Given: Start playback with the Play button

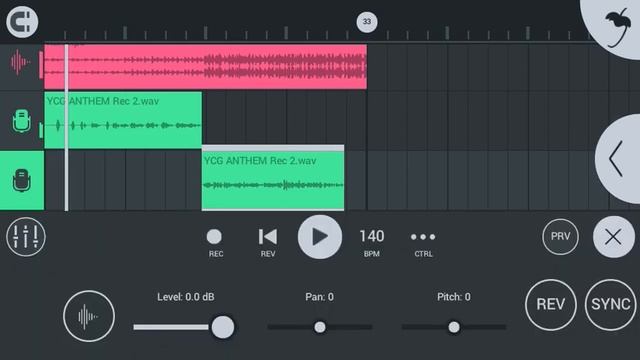Looking at the screenshot, I should [x=320, y=237].
